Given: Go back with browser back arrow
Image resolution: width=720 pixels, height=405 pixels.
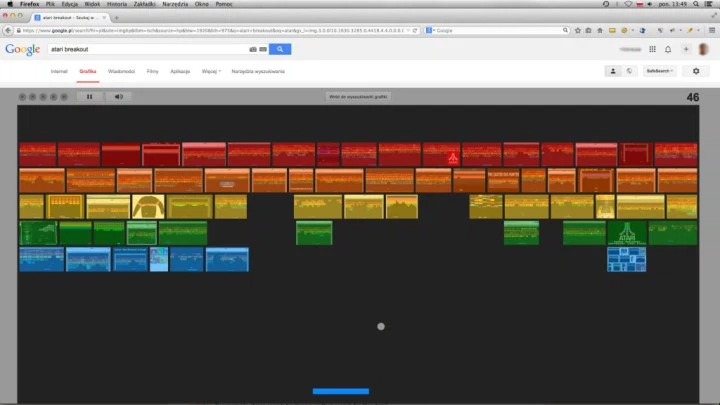Looking at the screenshot, I should pyautogui.click(x=8, y=30).
